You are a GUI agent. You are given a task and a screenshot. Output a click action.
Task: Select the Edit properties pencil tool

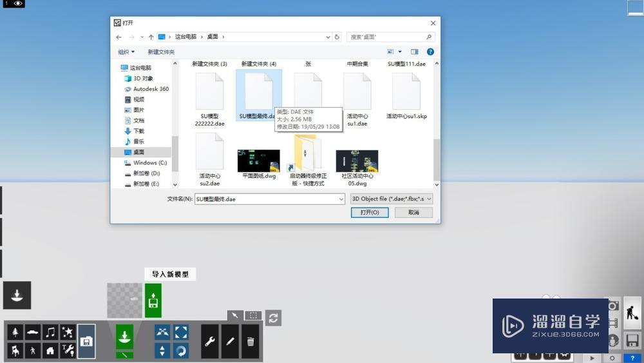coord(230,341)
